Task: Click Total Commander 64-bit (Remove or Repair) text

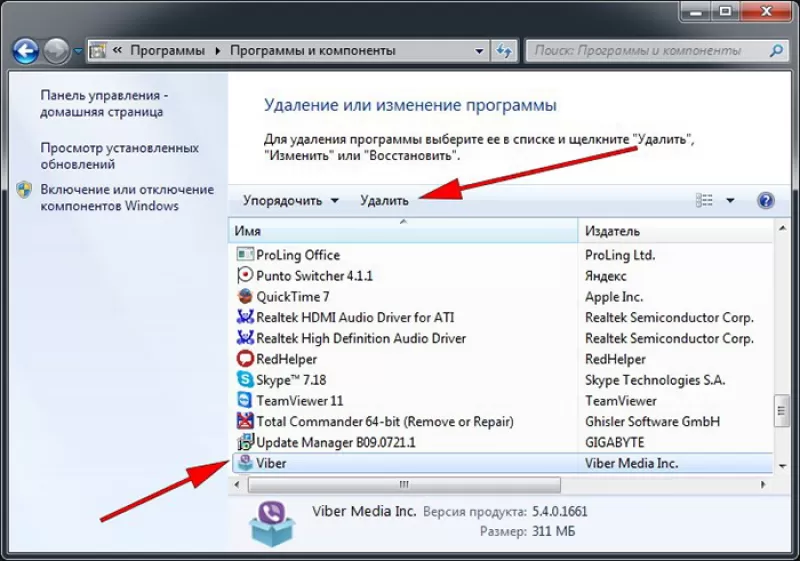Action: tap(385, 422)
